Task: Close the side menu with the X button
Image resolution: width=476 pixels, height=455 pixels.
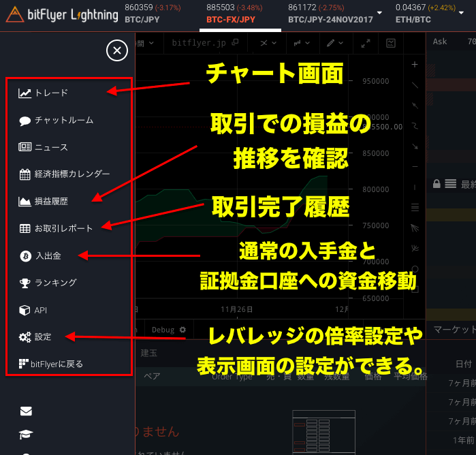Action: coord(117,50)
